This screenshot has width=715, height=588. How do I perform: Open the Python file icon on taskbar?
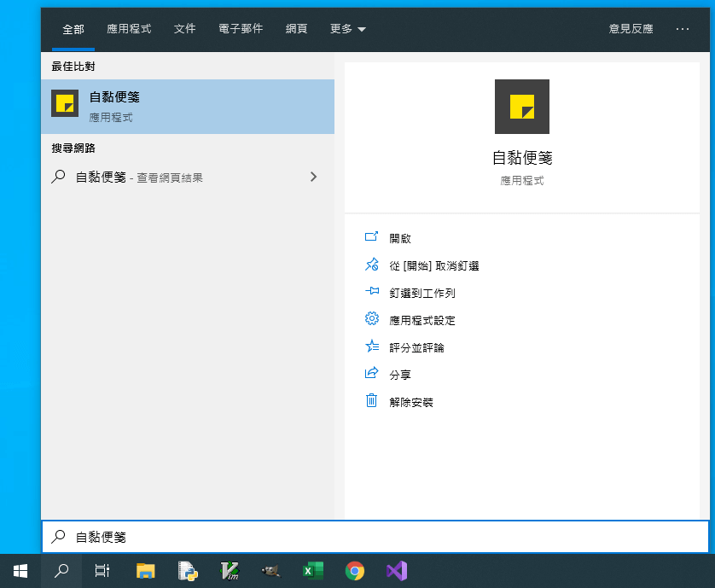[x=188, y=571]
